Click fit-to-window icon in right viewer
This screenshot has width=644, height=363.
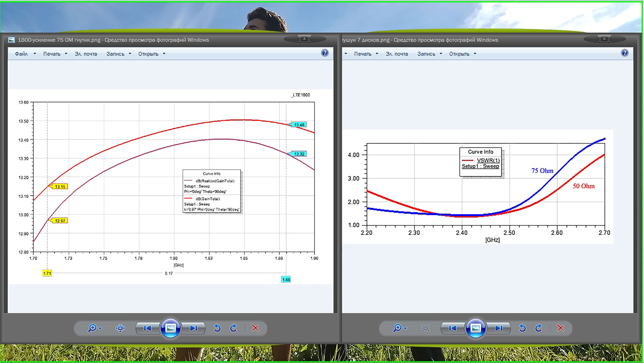pos(425,328)
